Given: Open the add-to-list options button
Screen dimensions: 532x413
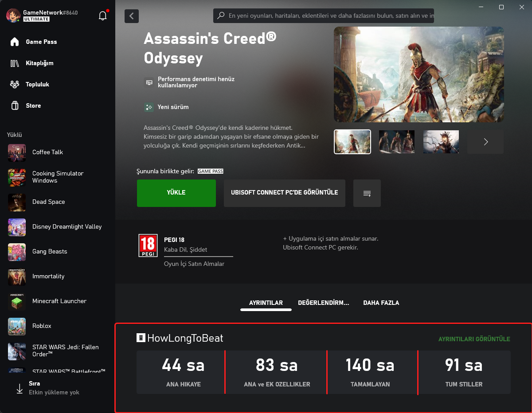Looking at the screenshot, I should 367,193.
